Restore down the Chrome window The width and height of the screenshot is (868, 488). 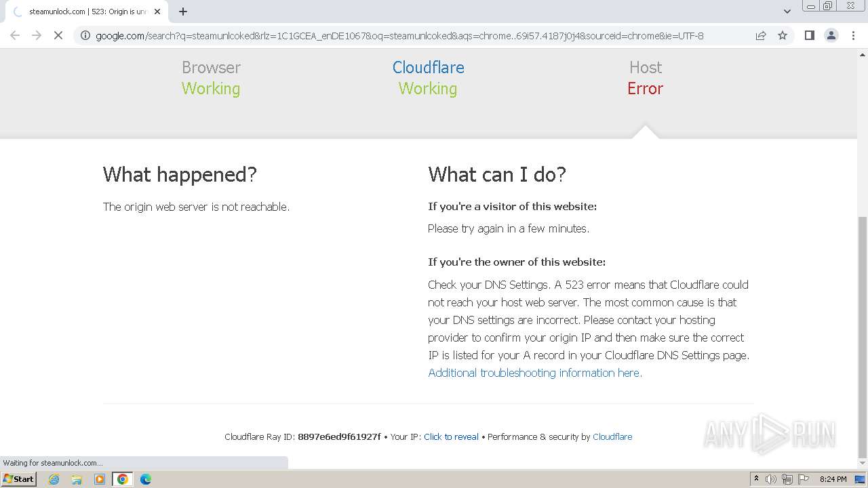828,6
